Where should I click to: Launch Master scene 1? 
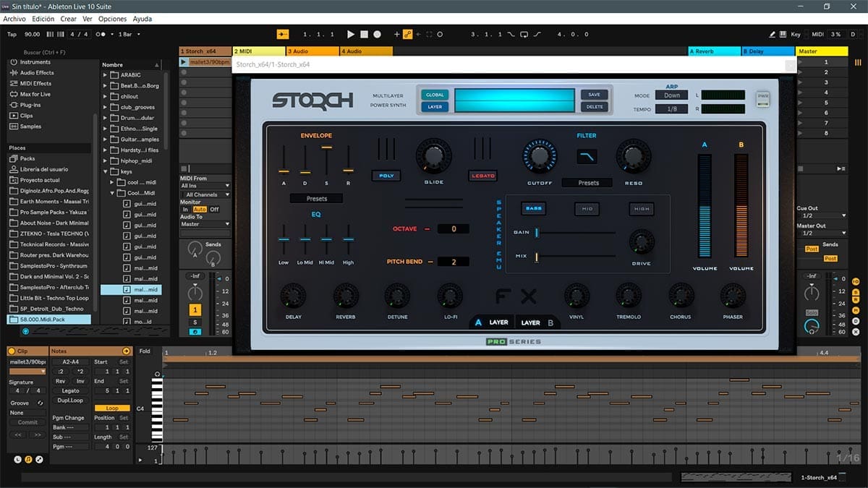pyautogui.click(x=801, y=62)
